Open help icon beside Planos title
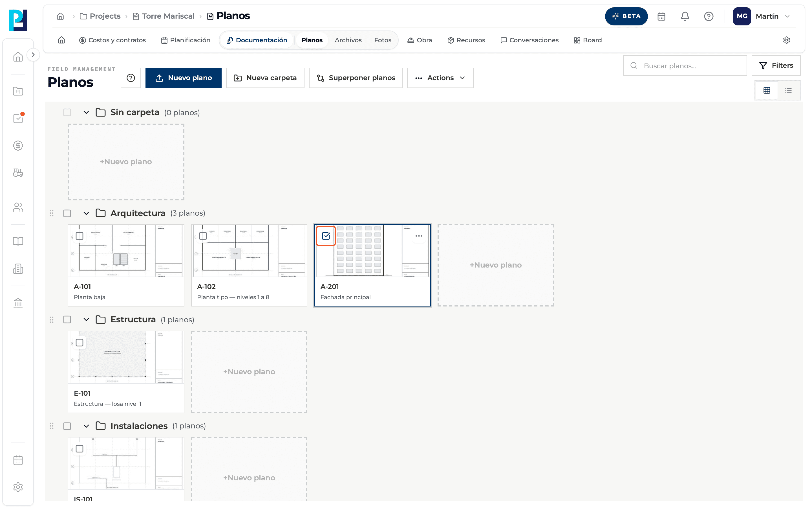Screen dimensions: 812x508 [131, 78]
